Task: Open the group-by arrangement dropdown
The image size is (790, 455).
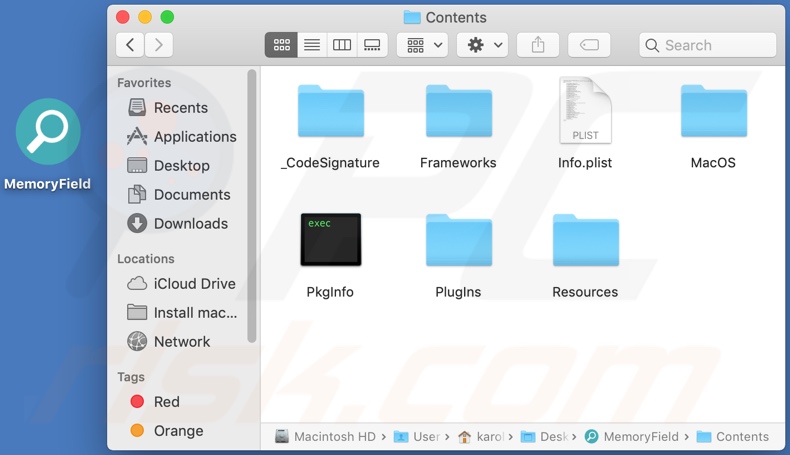Action: click(422, 45)
